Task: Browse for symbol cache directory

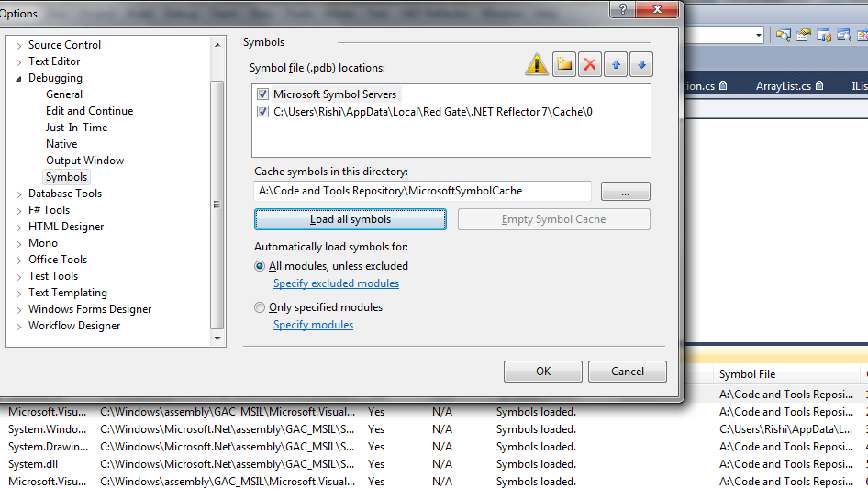Action: point(626,192)
